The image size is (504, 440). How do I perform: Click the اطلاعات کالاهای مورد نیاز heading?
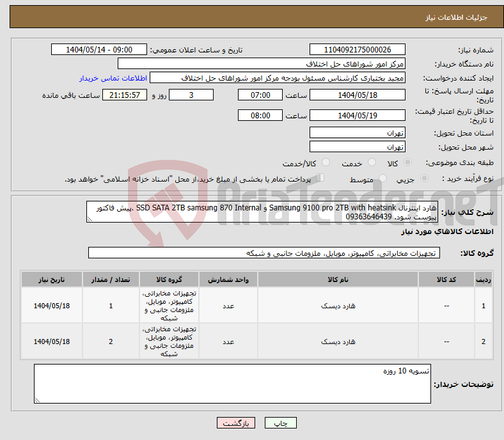447,232
